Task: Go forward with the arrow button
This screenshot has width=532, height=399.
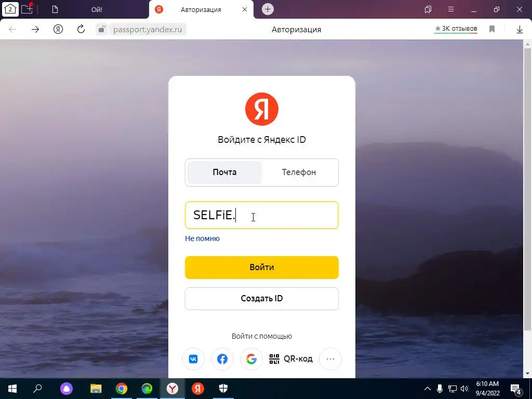Action: pyautogui.click(x=35, y=30)
